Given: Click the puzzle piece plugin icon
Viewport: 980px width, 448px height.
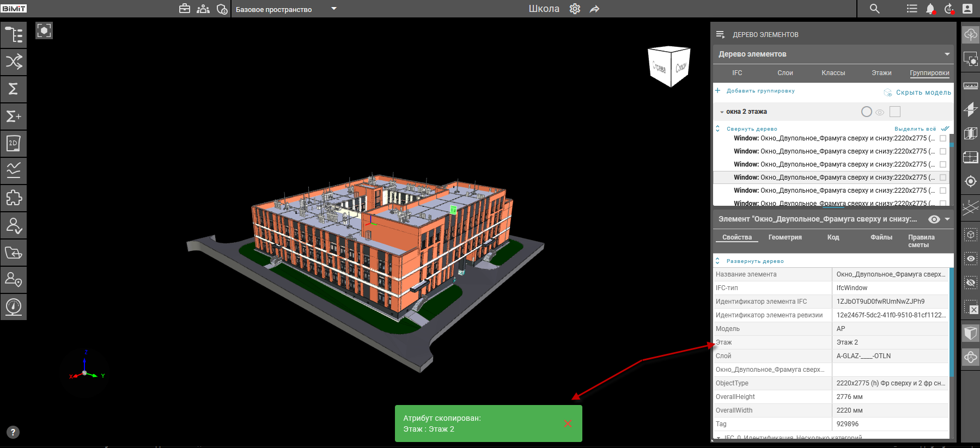Looking at the screenshot, I should [14, 198].
